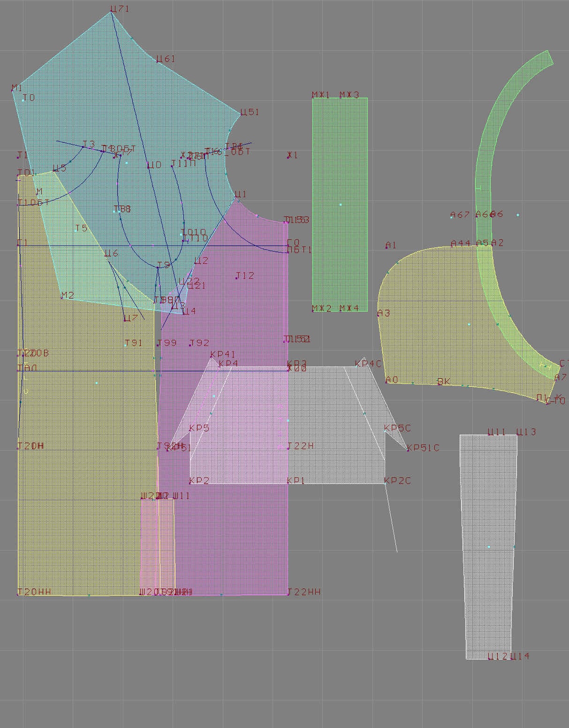Select the Т12 point on the pink piece
Image resolution: width=569 pixels, height=728 pixels.
(236, 278)
